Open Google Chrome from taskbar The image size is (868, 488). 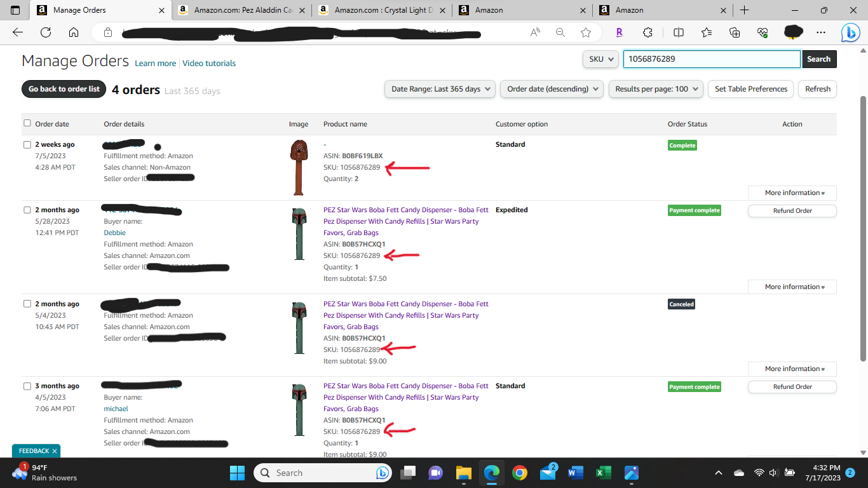pyautogui.click(x=520, y=473)
